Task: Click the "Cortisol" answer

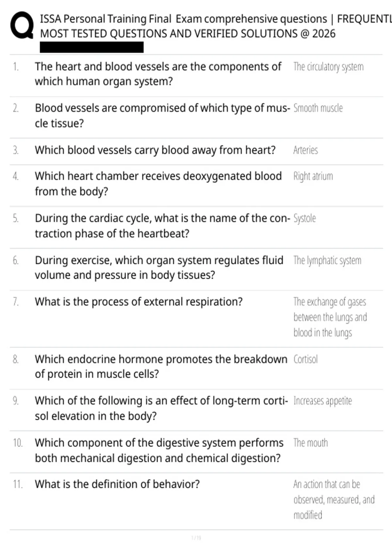Action: pyautogui.click(x=305, y=359)
